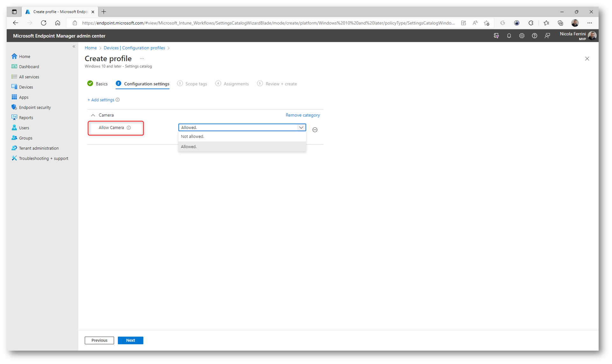
Task: Go to the Scope tags step
Action: 192,84
